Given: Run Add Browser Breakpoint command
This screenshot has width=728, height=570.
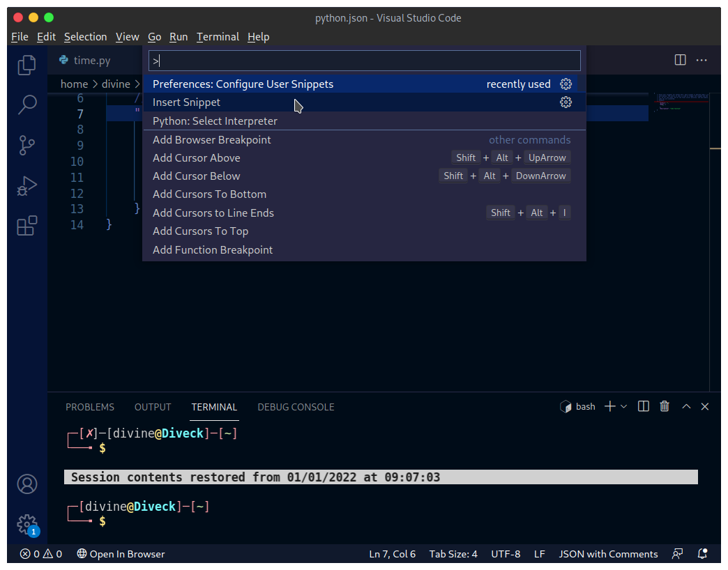Looking at the screenshot, I should 364,139.
